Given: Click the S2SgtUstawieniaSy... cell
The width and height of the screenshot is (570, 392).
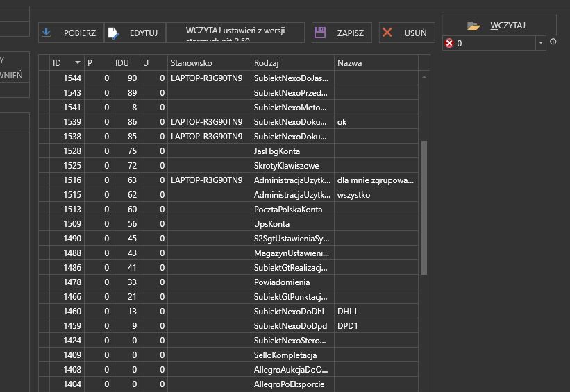Looking at the screenshot, I should click(x=292, y=239).
